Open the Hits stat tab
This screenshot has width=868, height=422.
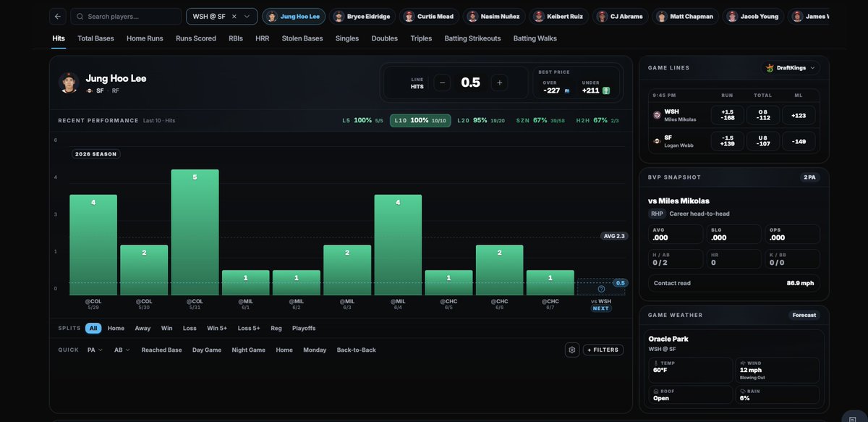[x=59, y=38]
